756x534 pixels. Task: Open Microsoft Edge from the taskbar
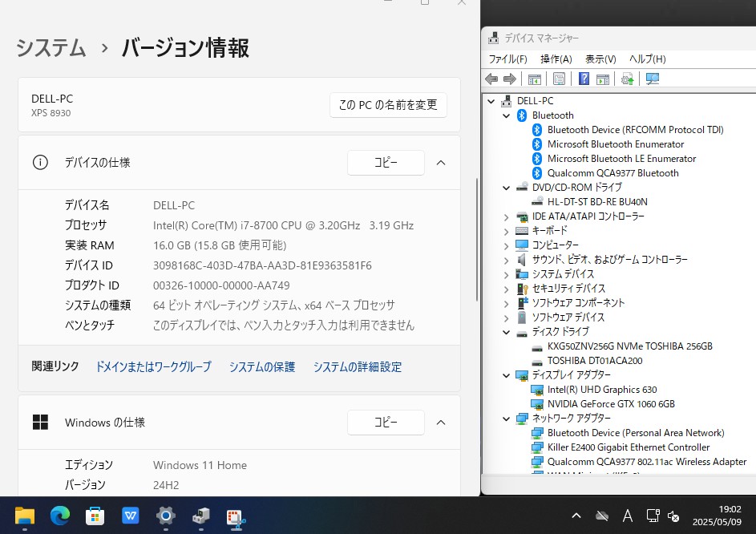coord(60,516)
